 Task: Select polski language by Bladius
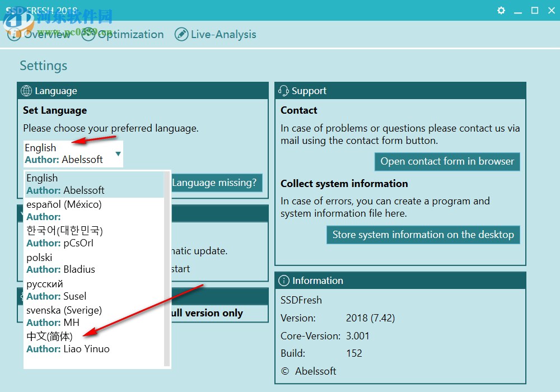point(95,263)
